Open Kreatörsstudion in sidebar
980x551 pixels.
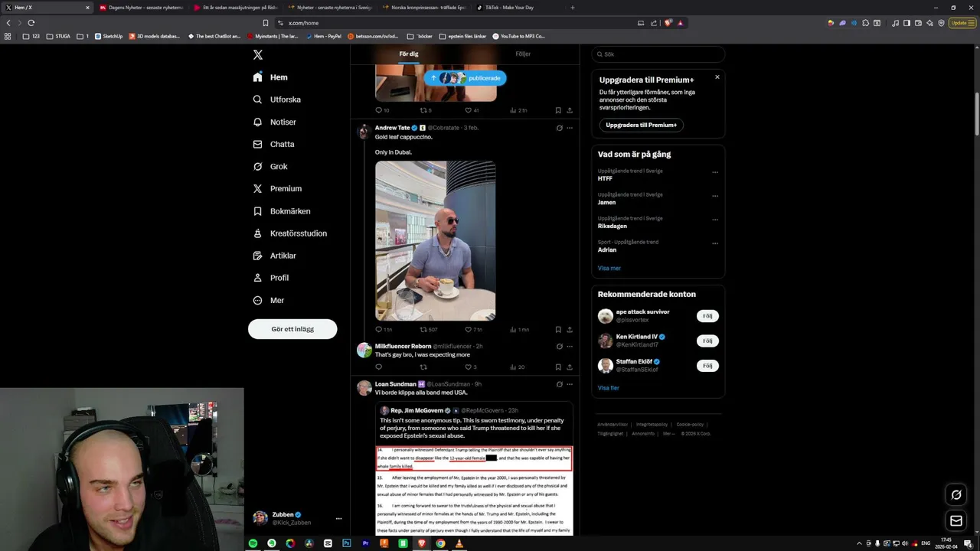coord(289,233)
